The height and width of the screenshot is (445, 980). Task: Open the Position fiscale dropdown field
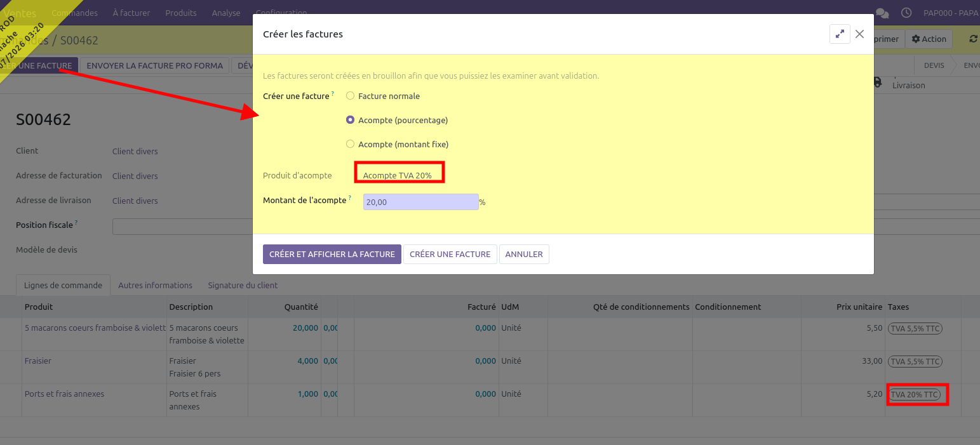coord(182,227)
